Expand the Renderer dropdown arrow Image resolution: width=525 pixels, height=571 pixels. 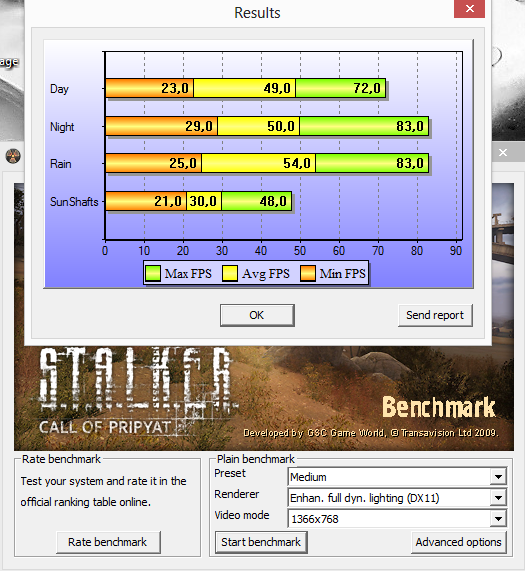pyautogui.click(x=498, y=498)
